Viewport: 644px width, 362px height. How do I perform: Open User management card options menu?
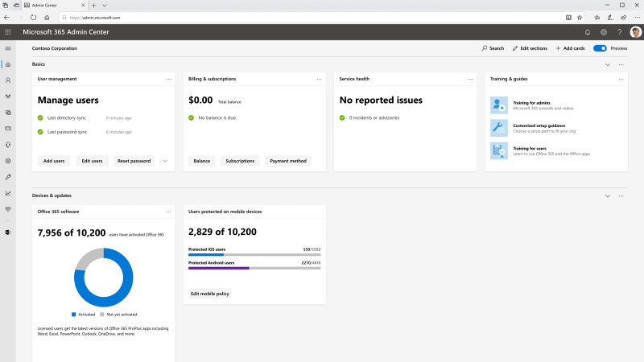[x=168, y=79]
